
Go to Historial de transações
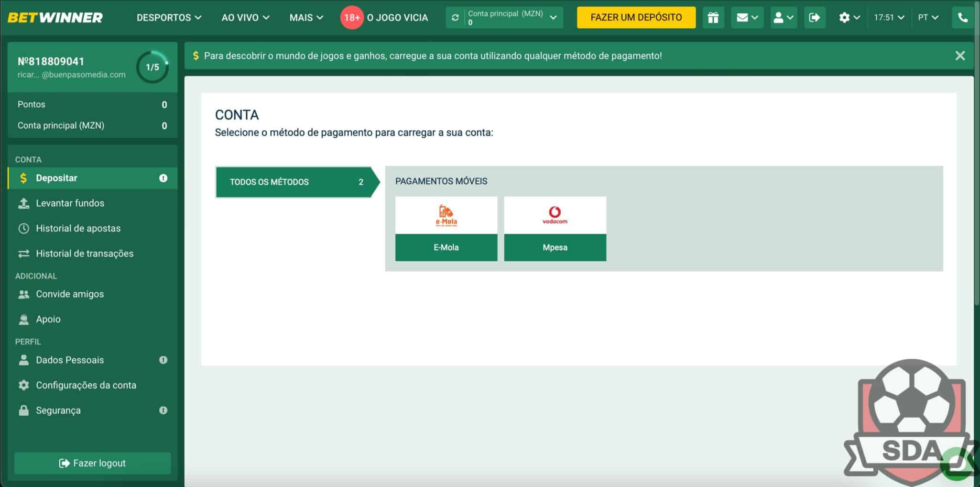85,254
